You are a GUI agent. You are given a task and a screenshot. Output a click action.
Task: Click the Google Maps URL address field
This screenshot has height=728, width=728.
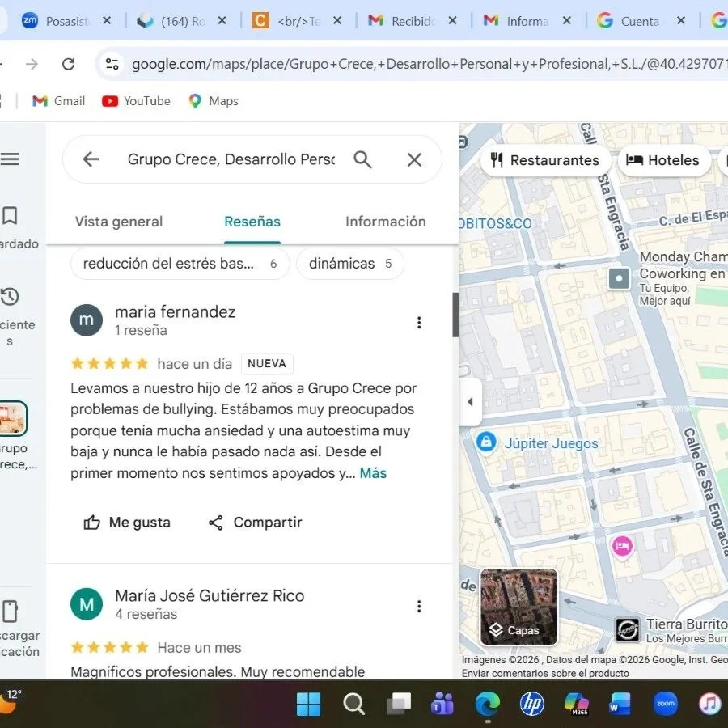(429, 64)
